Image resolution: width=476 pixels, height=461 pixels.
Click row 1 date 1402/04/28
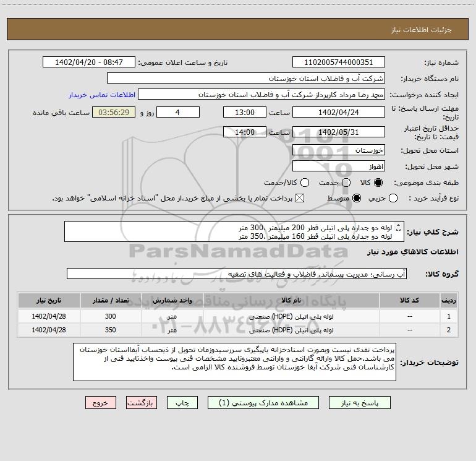click(x=49, y=316)
